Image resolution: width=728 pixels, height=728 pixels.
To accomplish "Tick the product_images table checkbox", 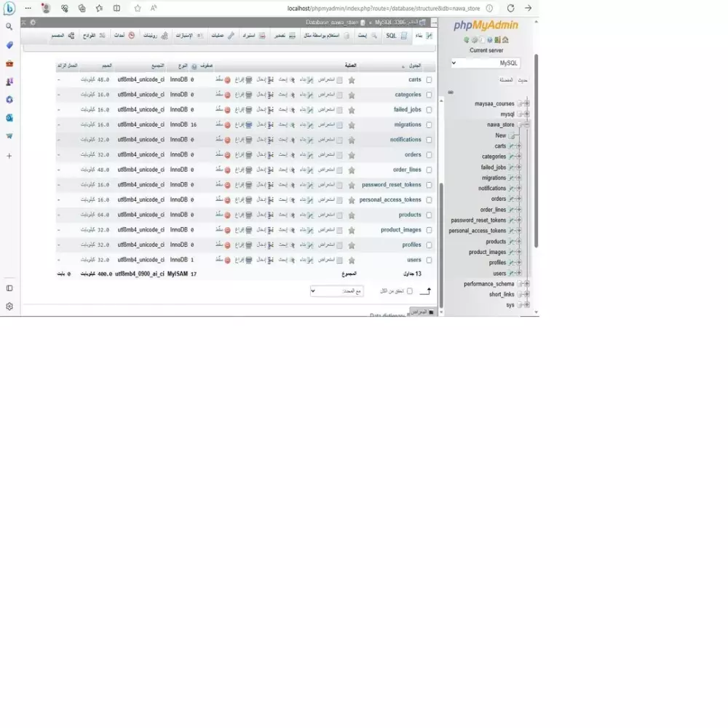I will [429, 230].
